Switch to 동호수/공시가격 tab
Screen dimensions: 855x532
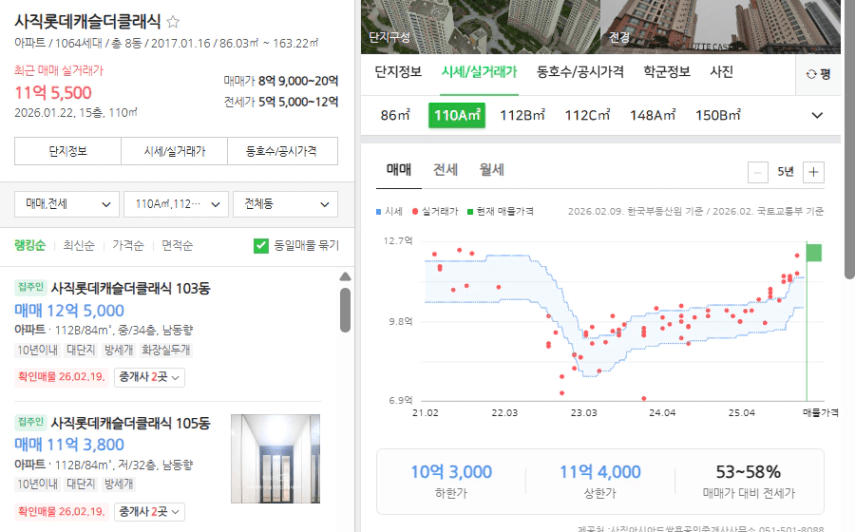580,72
